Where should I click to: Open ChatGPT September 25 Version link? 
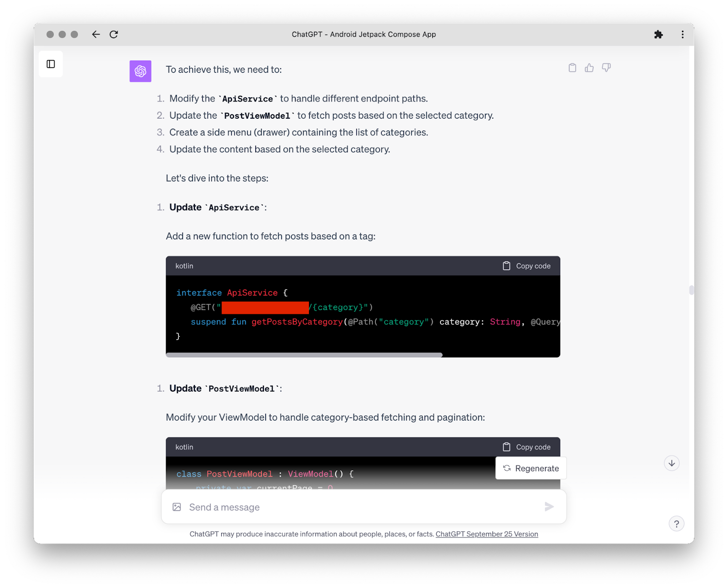486,534
